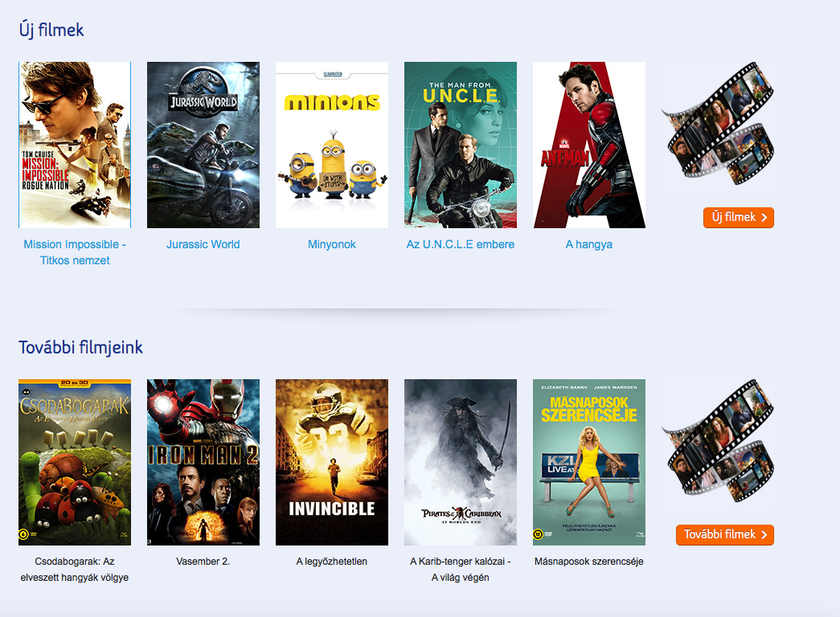Select the Invincible movie poster
Viewport: 840px width, 617px height.
(x=332, y=462)
